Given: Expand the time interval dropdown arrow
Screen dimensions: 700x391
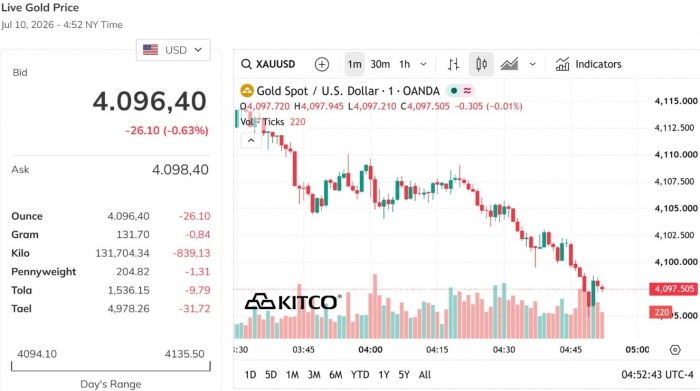Looking at the screenshot, I should click(x=423, y=64).
